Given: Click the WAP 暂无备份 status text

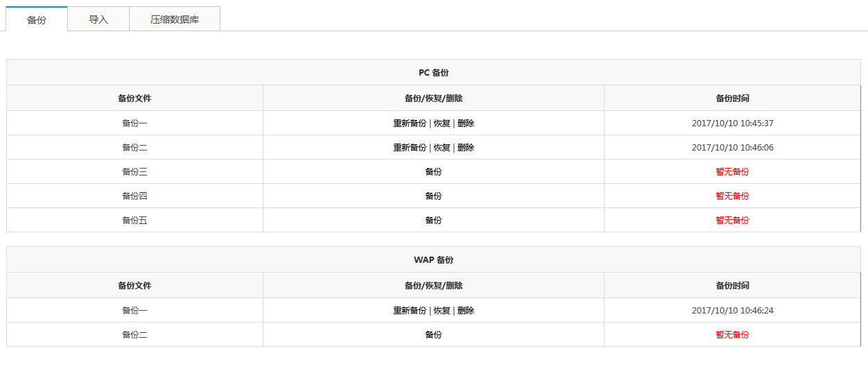Looking at the screenshot, I should pyautogui.click(x=733, y=335).
